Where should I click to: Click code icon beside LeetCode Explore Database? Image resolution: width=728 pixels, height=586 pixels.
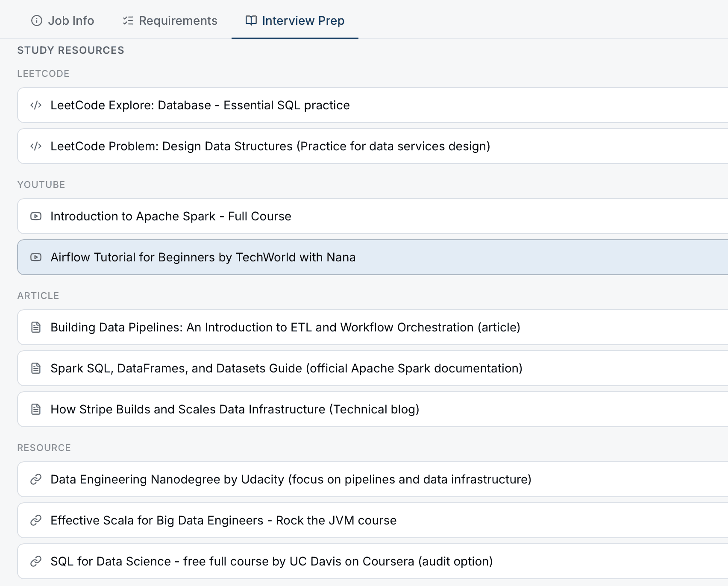[36, 105]
